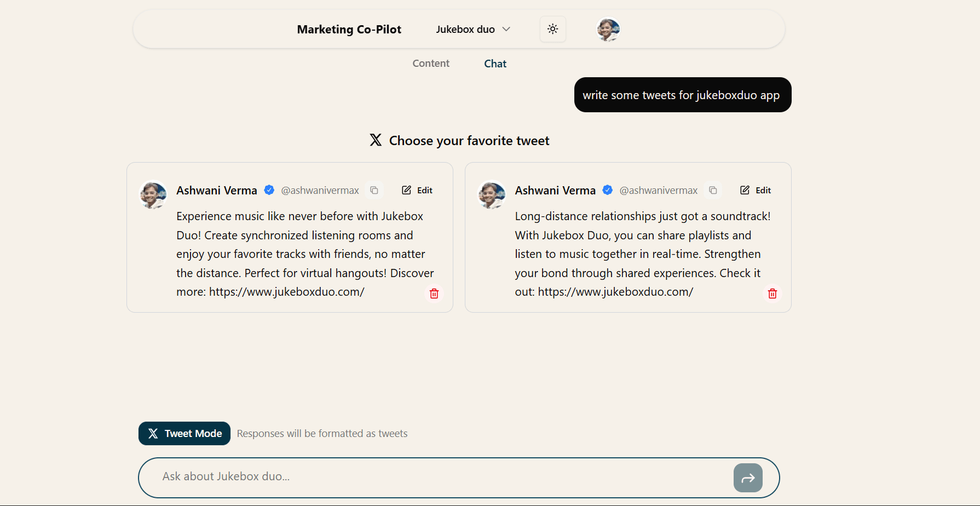Click 'Ashwani Verma' name on second tweet

coord(555,190)
